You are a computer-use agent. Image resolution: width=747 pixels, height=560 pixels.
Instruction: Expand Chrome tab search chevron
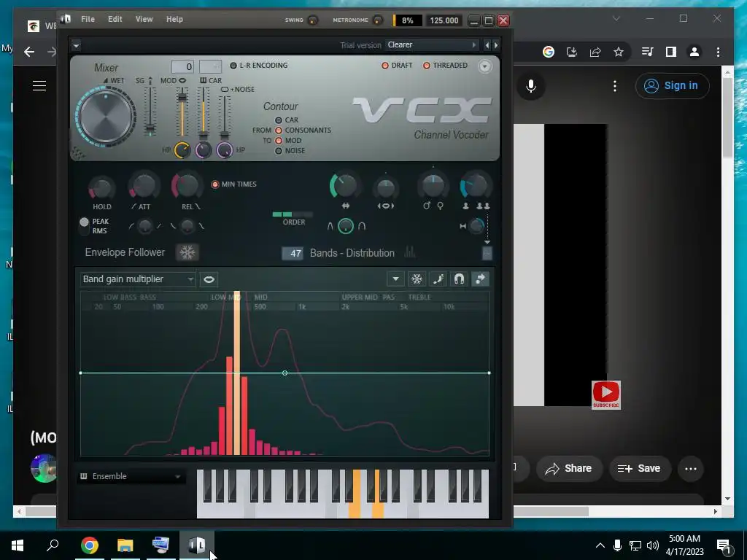[x=616, y=18]
